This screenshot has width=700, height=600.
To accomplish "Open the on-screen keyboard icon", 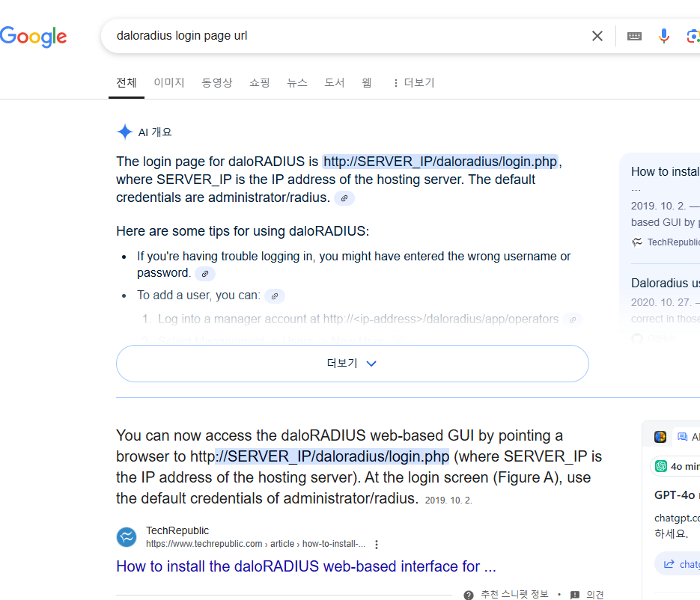I will tap(634, 36).
